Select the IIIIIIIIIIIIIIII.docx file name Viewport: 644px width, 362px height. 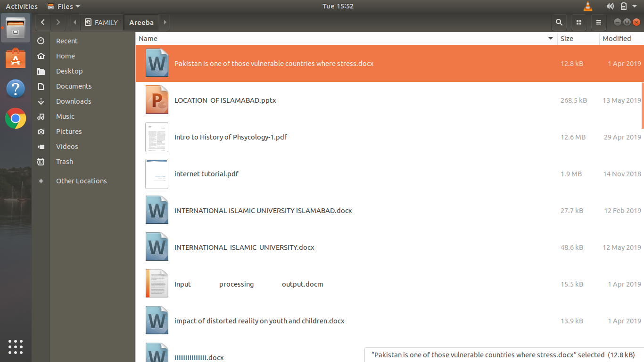coord(199,358)
